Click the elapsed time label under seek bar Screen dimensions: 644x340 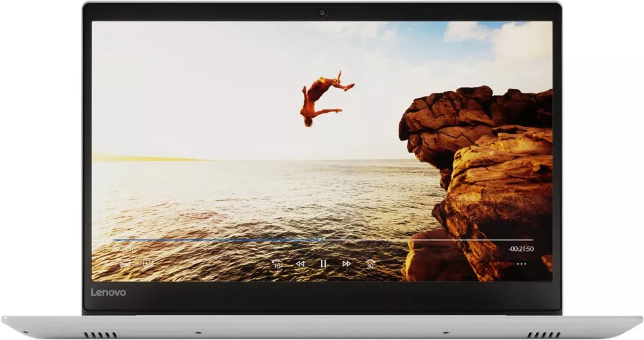(124, 248)
